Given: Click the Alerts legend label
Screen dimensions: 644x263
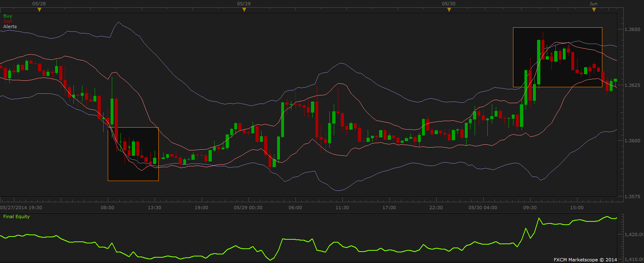Looking at the screenshot, I should (x=10, y=27).
